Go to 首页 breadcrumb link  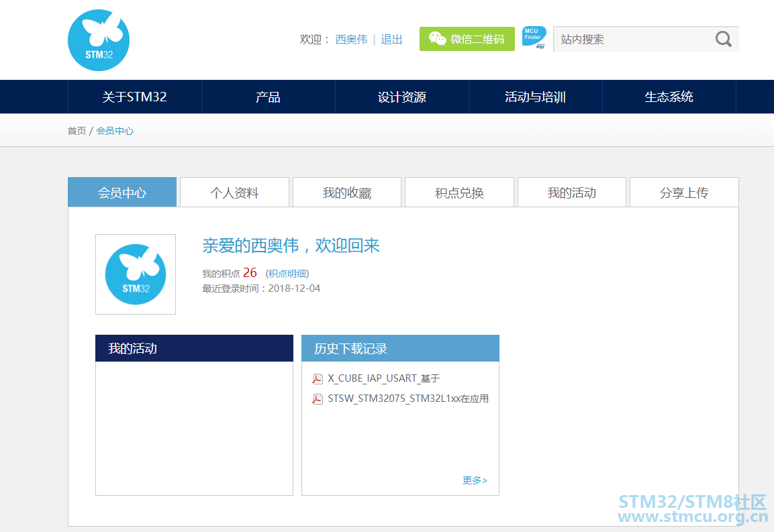point(77,131)
